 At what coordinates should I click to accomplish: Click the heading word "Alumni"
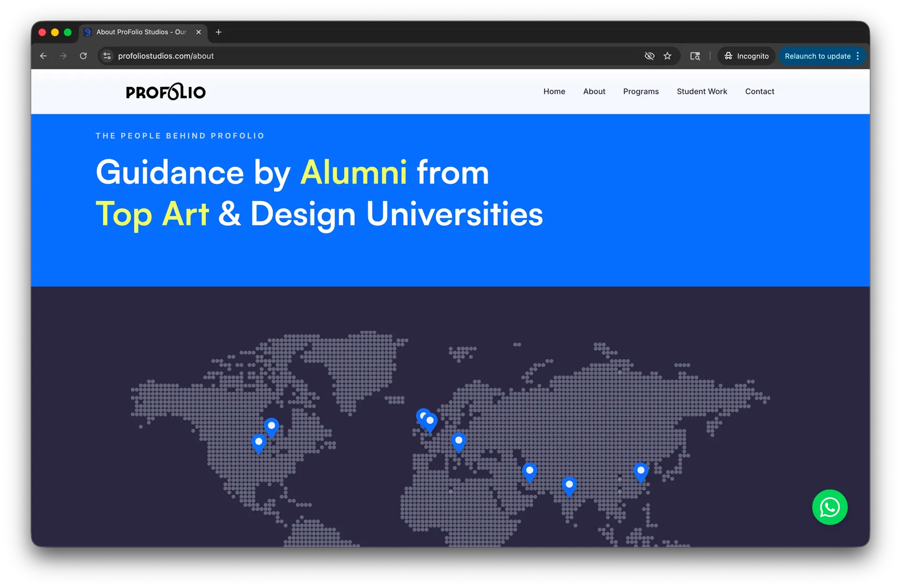[353, 173]
